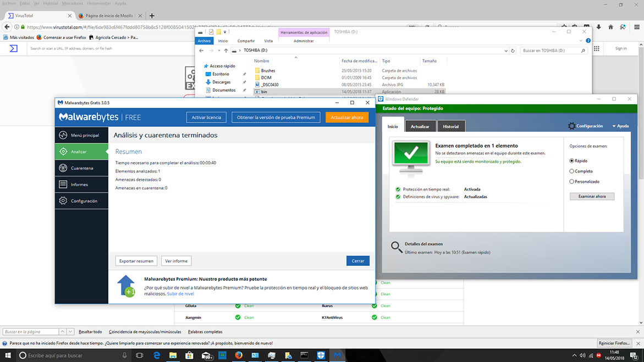Open the Malwarebytes icon on the taskbar
The image size is (644, 362).
tap(337, 355)
